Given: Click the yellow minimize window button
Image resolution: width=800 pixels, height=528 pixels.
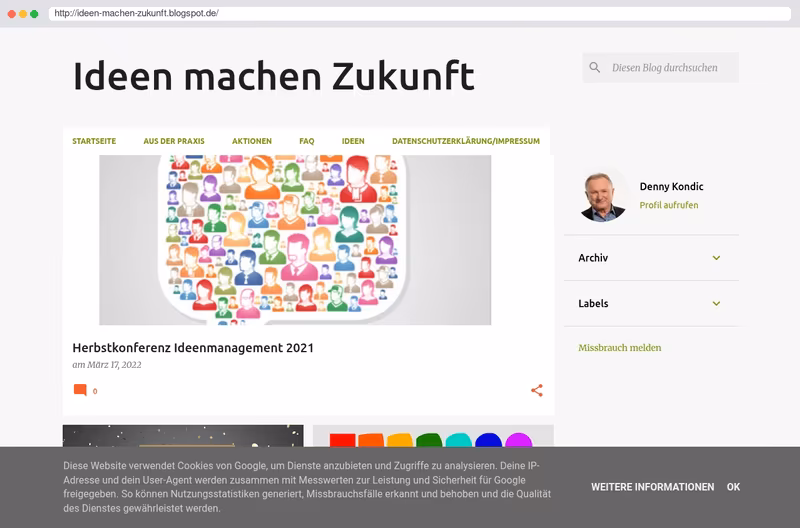Looking at the screenshot, I should click(x=23, y=14).
